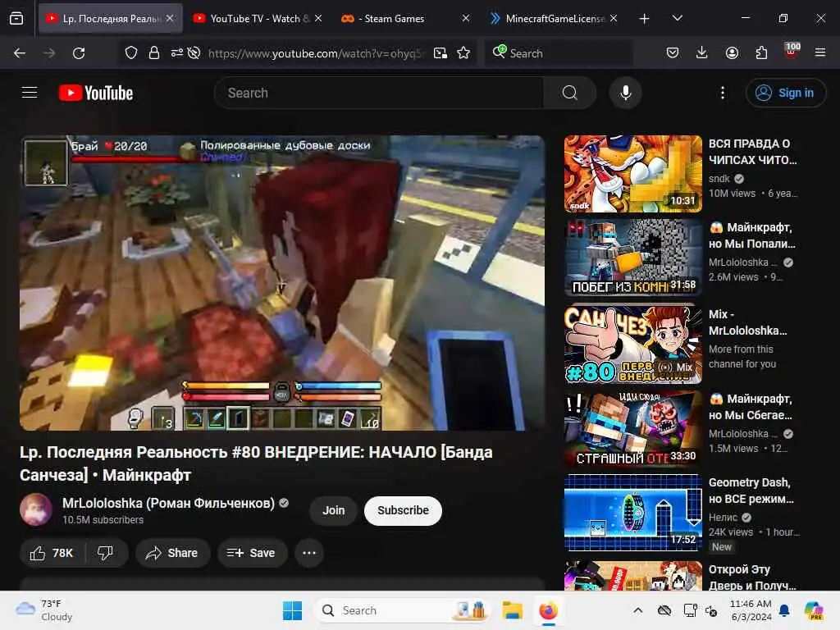This screenshot has width=840, height=630.
Task: Search with your voice microphone button
Action: pos(625,93)
